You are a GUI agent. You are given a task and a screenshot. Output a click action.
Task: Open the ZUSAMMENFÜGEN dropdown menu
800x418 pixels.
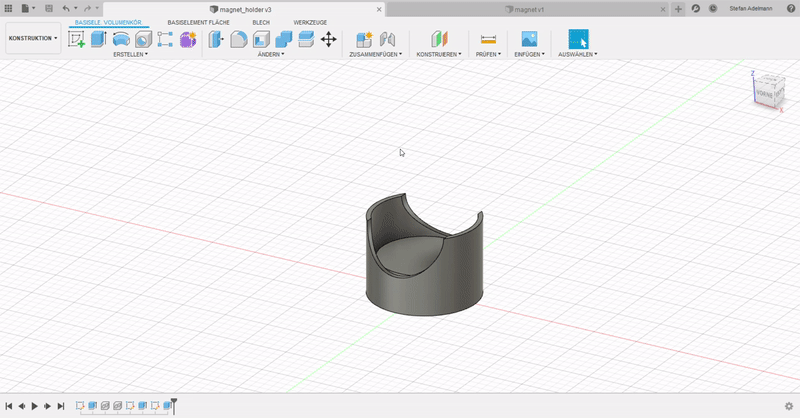point(376,55)
